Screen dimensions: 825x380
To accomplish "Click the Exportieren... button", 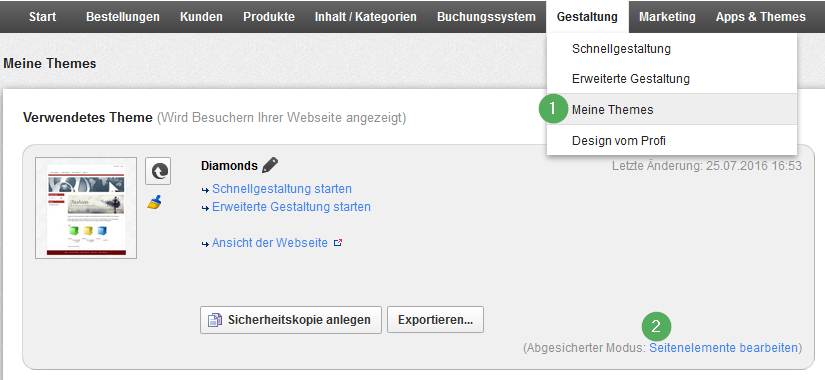I will tap(435, 319).
